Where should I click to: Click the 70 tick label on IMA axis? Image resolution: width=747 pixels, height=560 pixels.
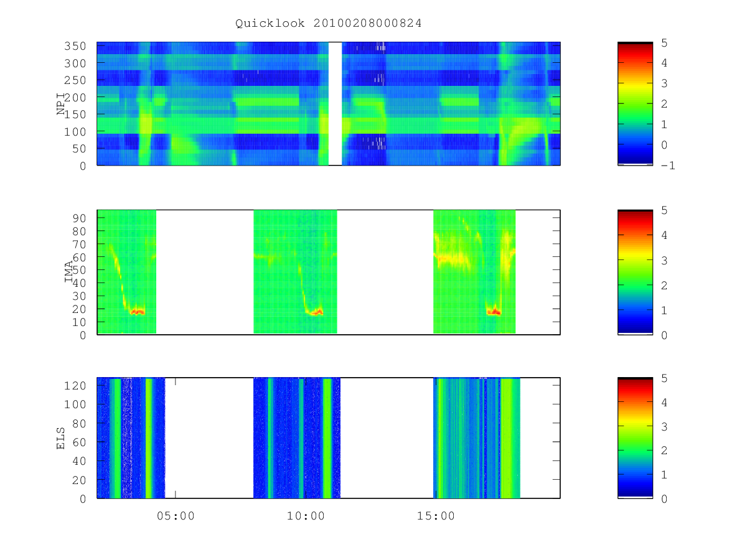point(80,244)
